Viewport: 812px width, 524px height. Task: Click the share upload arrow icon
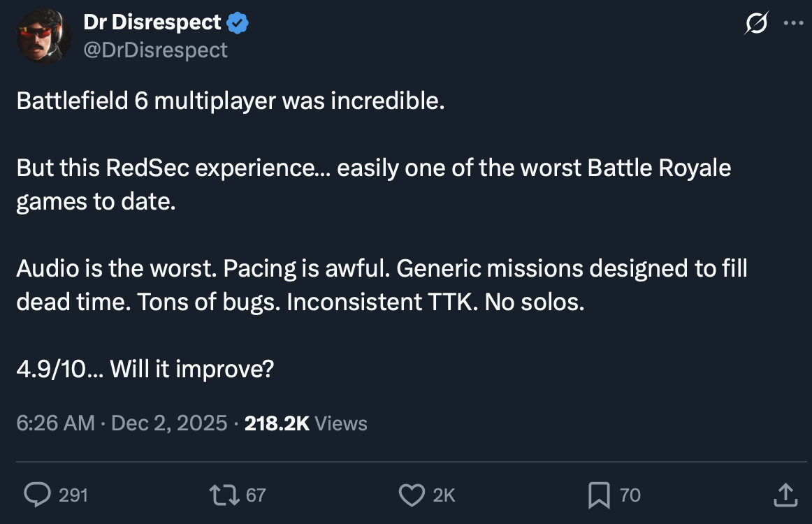785,495
